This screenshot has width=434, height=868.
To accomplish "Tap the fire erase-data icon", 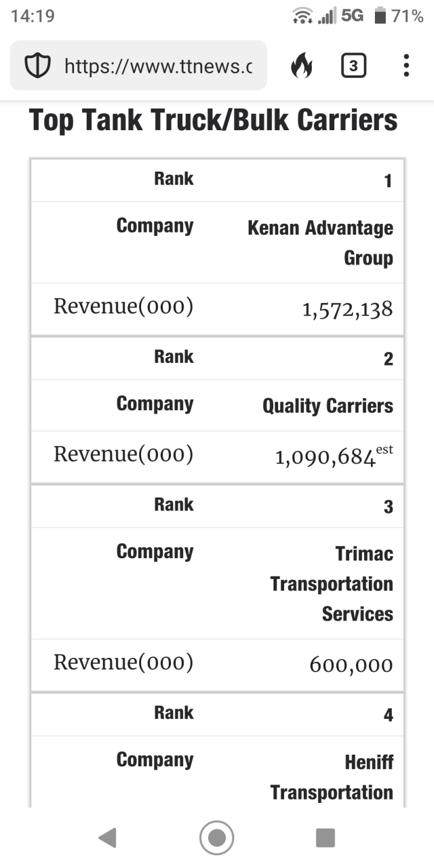I will 302,66.
